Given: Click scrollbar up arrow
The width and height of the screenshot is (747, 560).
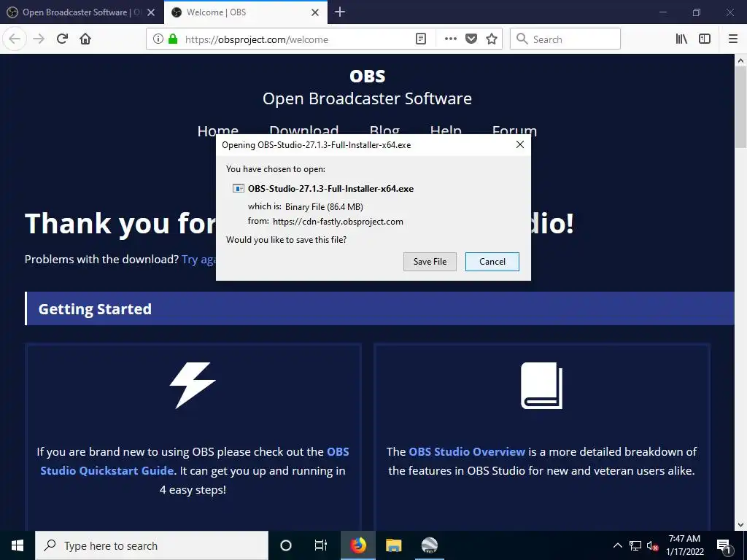Looking at the screenshot, I should 740,61.
